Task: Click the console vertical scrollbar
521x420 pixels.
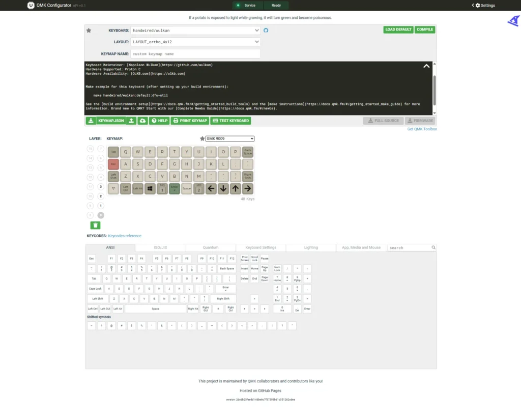Action: [435, 90]
